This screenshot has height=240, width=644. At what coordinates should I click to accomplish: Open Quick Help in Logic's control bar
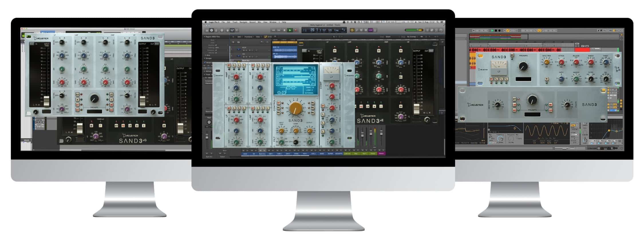tap(222, 30)
